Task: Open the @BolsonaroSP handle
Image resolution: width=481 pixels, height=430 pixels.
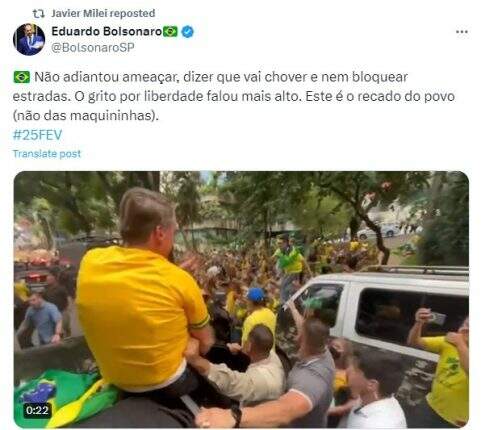Action: (93, 47)
